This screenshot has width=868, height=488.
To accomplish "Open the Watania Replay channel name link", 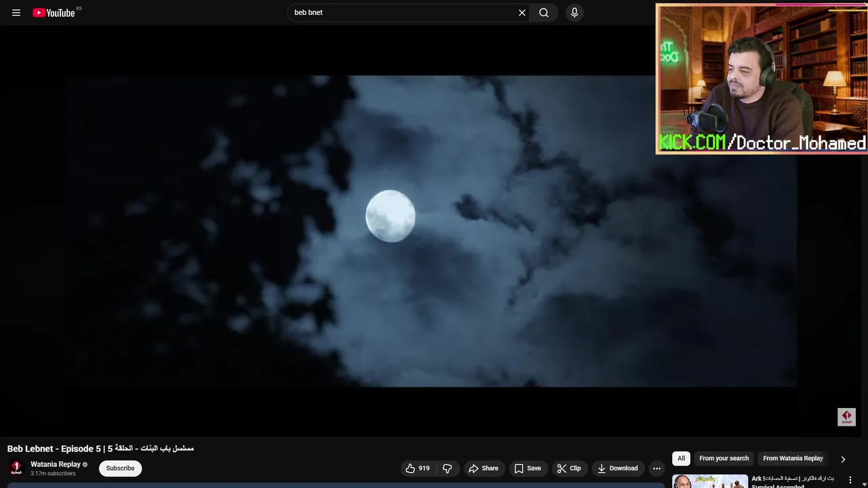I will (x=56, y=464).
